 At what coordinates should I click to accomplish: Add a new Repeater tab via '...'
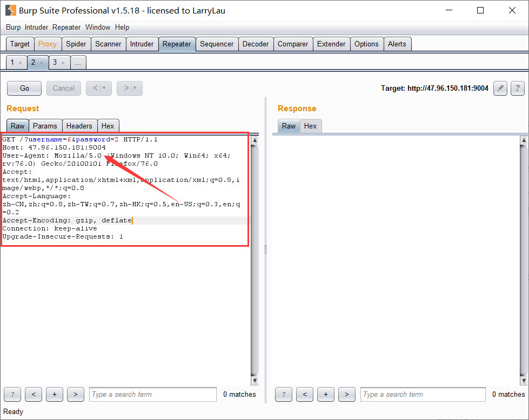(78, 63)
